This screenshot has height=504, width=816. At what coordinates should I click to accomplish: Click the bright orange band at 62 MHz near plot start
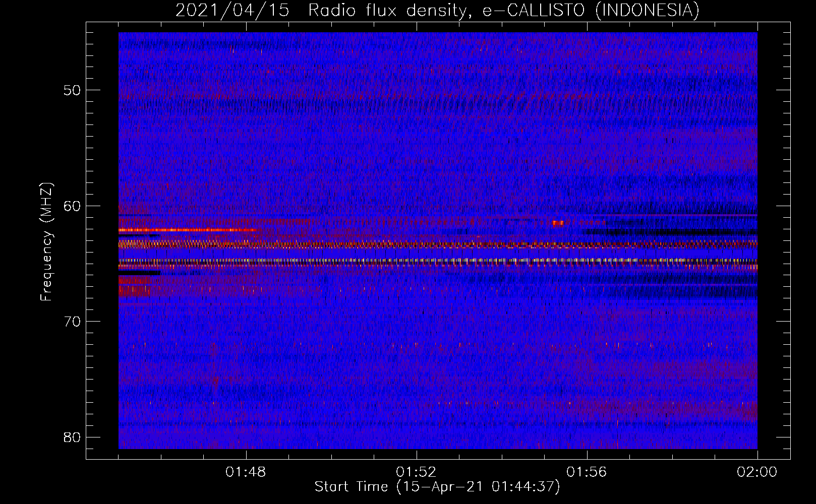click(187, 230)
